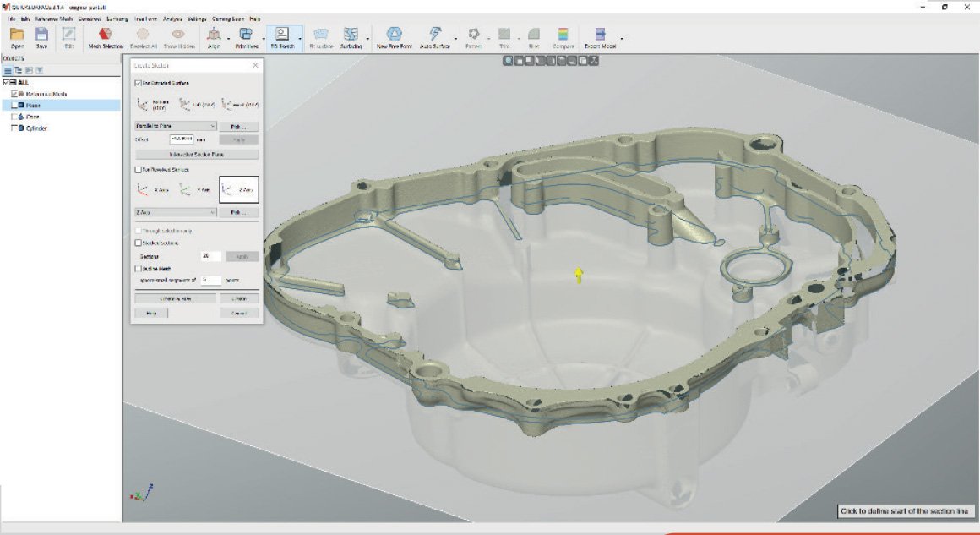Toggle visibility checkbox for Plane
This screenshot has height=535, width=980.
coord(14,105)
